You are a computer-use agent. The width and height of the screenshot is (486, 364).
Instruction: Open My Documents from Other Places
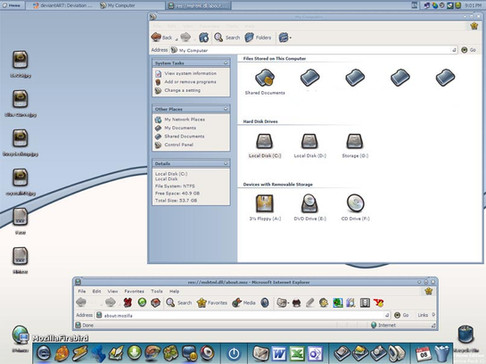pos(180,128)
